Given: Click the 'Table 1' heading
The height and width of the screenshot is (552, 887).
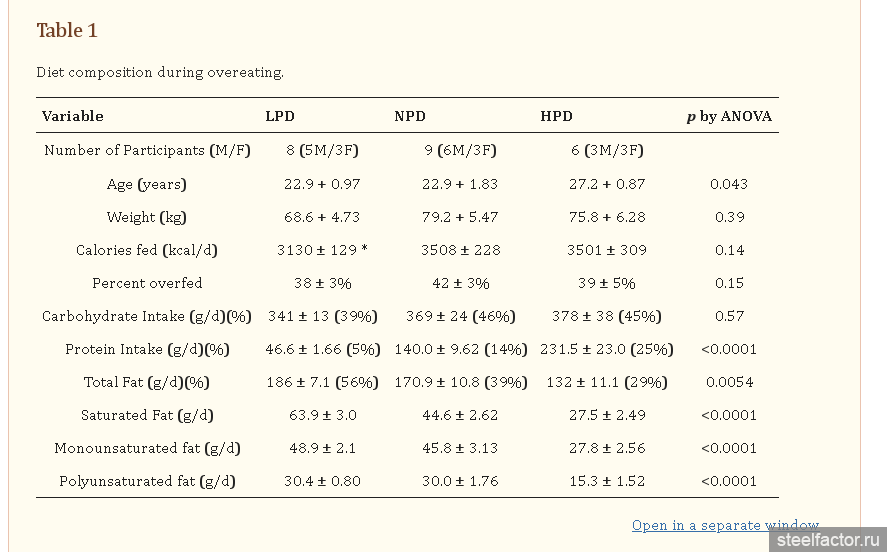Looking at the screenshot, I should [x=67, y=30].
